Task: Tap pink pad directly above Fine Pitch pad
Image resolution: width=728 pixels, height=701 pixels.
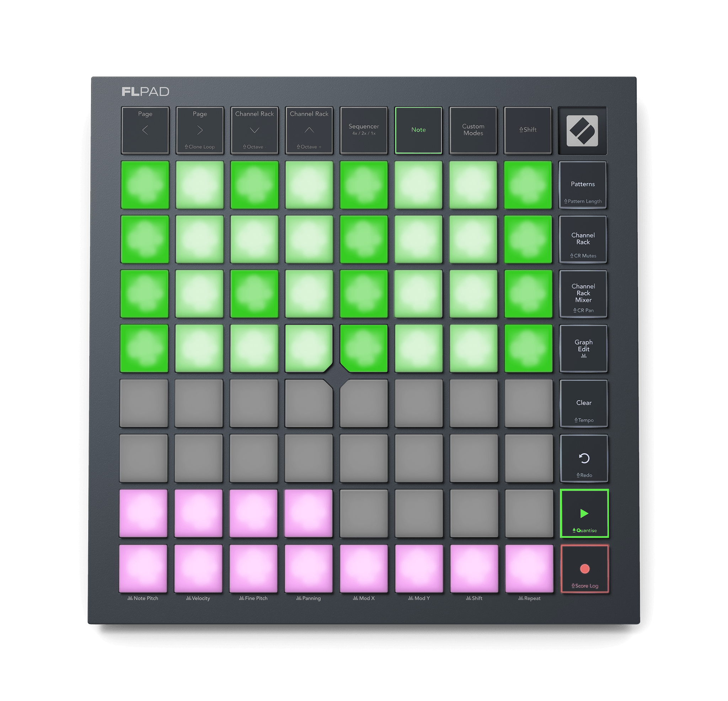Action: (x=254, y=513)
